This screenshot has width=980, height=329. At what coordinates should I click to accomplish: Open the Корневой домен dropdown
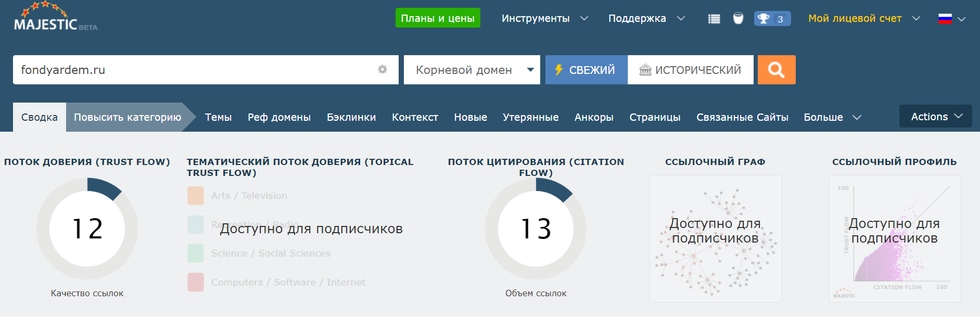[472, 70]
